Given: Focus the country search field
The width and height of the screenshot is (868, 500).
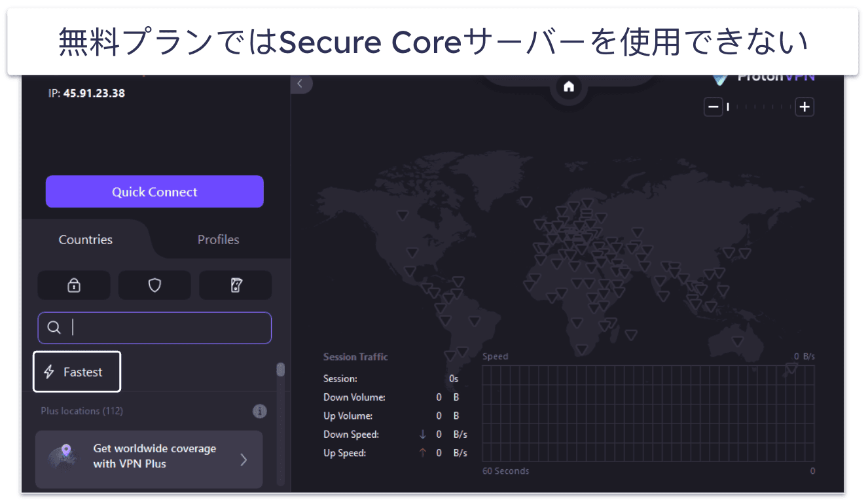Looking at the screenshot, I should click(x=154, y=328).
